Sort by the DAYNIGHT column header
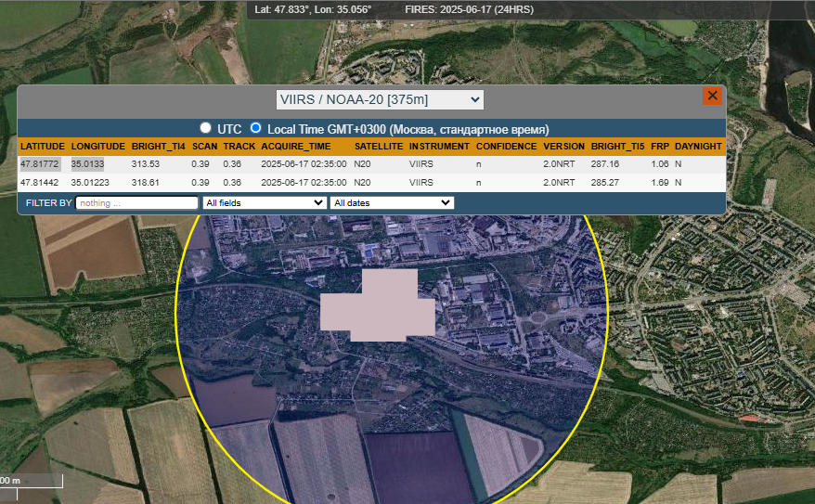 (698, 147)
